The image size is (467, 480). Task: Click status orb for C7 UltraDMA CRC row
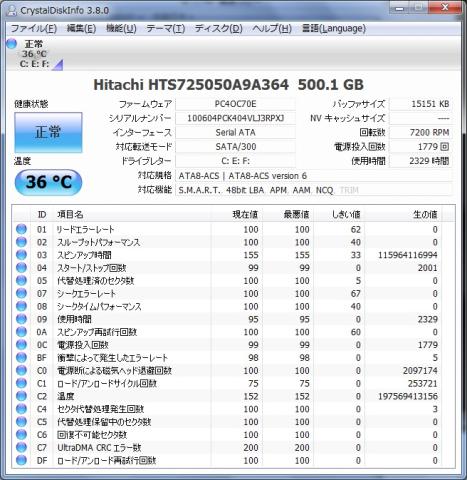(x=21, y=447)
